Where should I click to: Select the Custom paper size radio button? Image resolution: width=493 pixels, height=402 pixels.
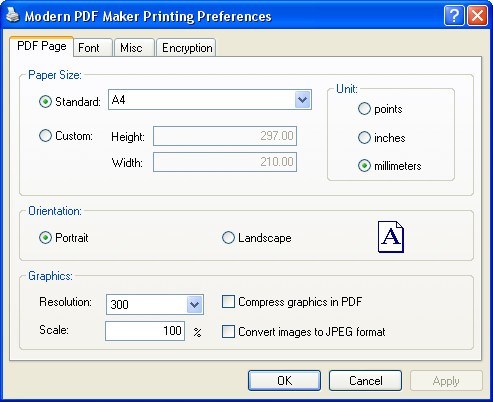click(x=45, y=136)
